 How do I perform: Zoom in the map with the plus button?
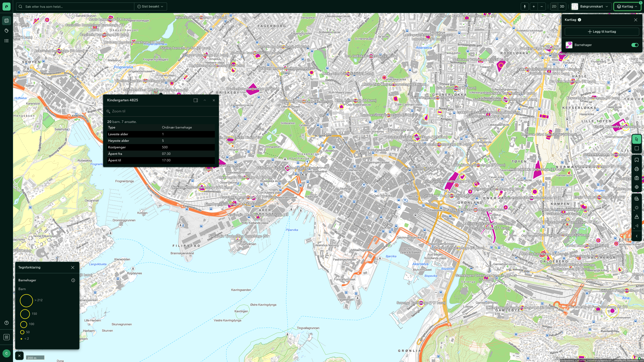point(534,7)
